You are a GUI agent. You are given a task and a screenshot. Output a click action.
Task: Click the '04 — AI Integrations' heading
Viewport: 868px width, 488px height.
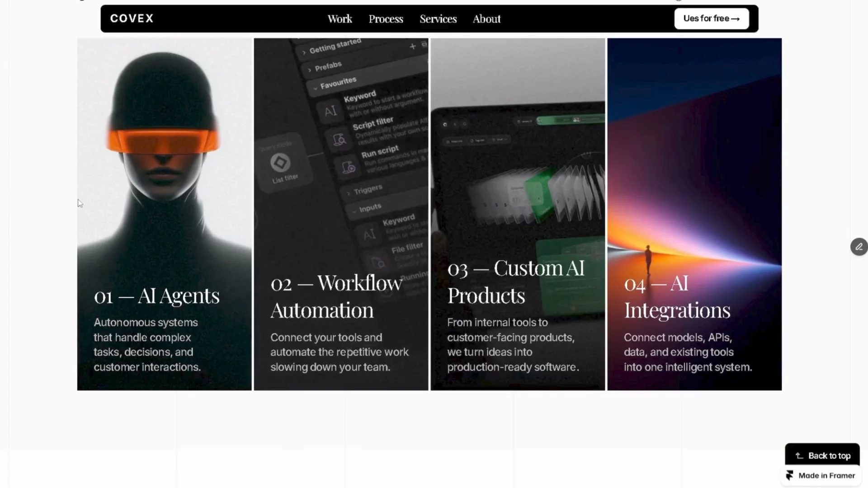pos(677,297)
